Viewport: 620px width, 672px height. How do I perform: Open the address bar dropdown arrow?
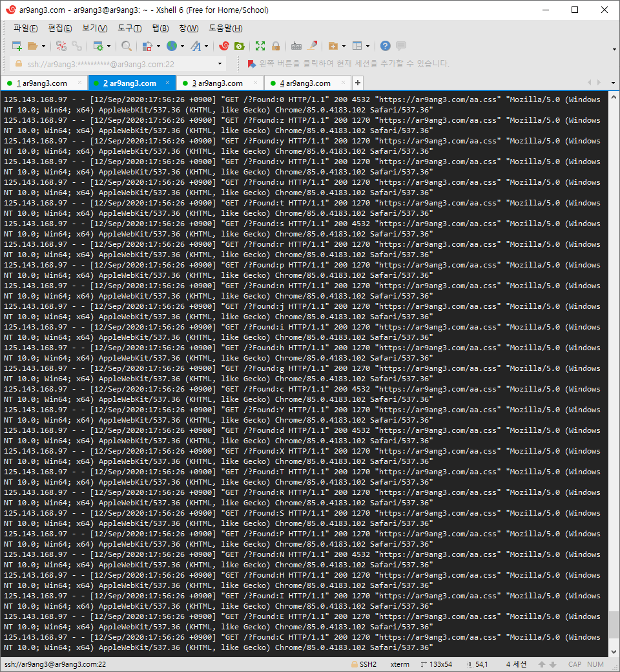220,64
